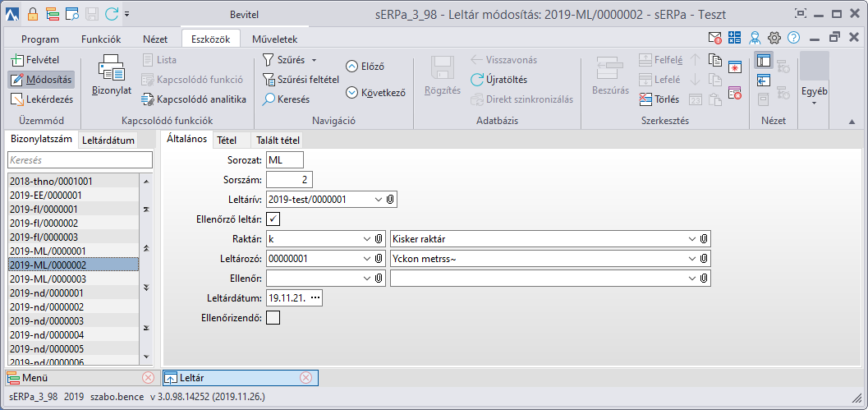The height and width of the screenshot is (410, 868).
Task: Click the copy documents icon in Szerkesztés
Action: tap(715, 60)
